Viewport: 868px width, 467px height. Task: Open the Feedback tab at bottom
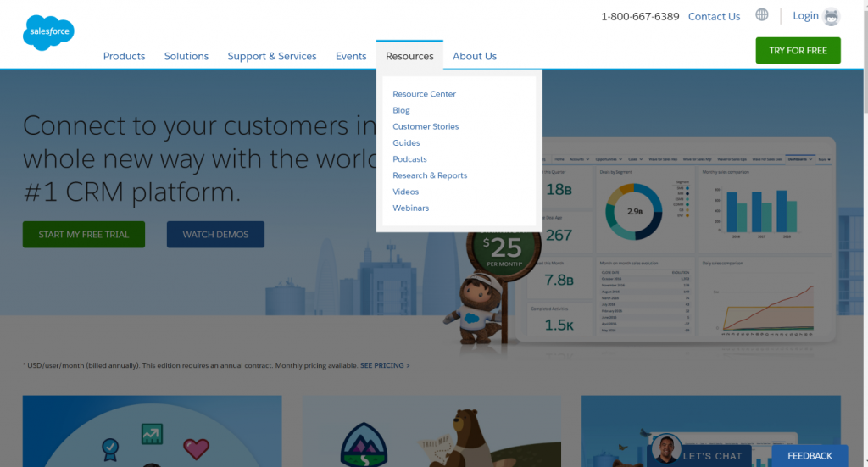[810, 456]
